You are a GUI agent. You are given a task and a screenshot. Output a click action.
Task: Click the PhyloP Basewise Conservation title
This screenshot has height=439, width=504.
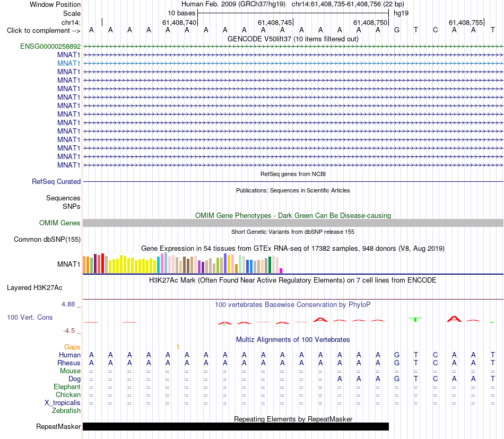tap(293, 304)
